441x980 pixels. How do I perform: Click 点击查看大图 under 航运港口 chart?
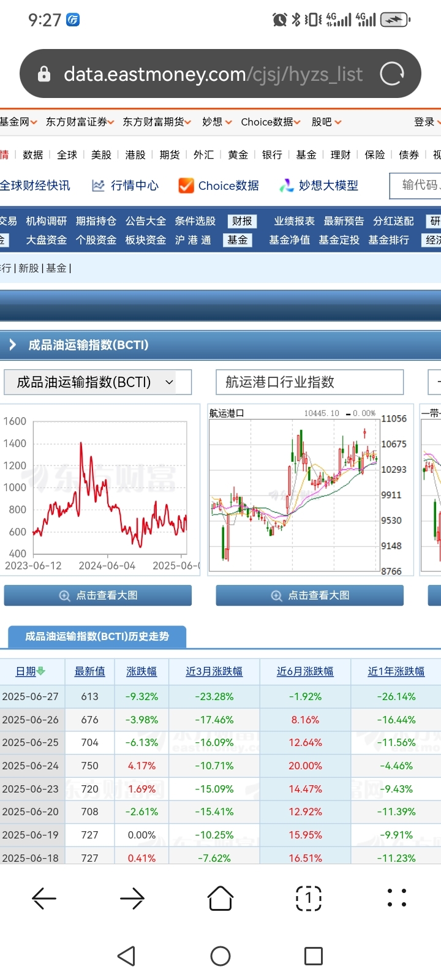click(x=310, y=595)
